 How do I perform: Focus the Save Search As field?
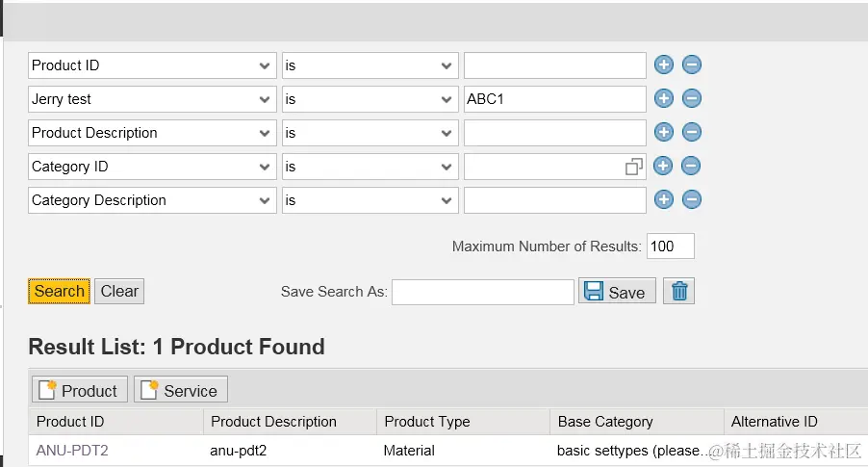tap(483, 292)
